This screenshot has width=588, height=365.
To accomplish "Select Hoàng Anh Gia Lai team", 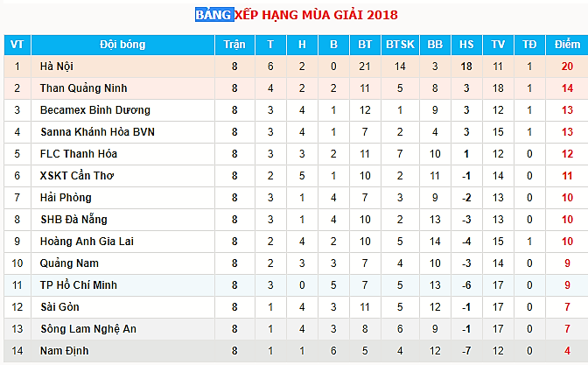I will [x=87, y=242].
